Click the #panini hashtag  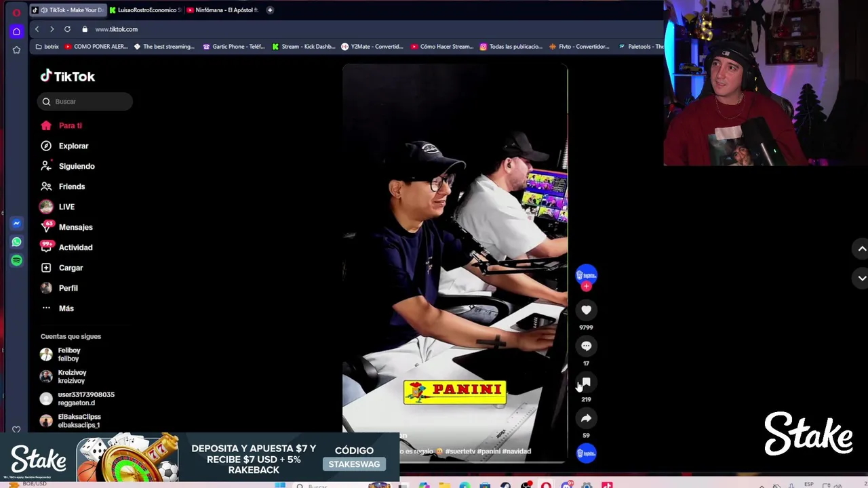[488, 451]
